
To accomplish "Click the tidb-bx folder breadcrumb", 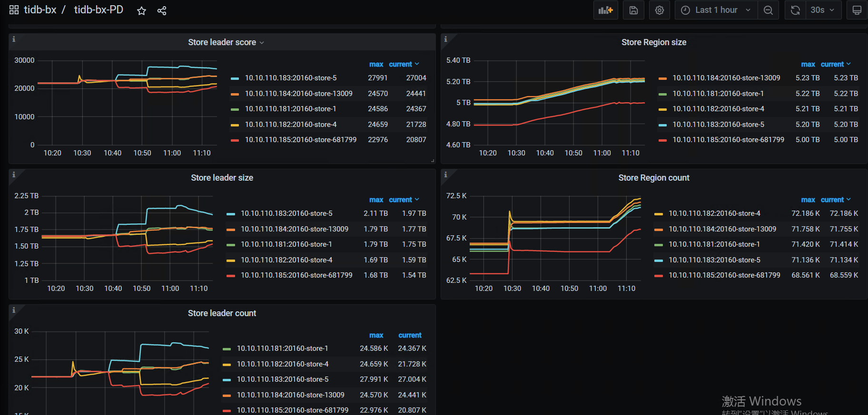I will tap(40, 10).
